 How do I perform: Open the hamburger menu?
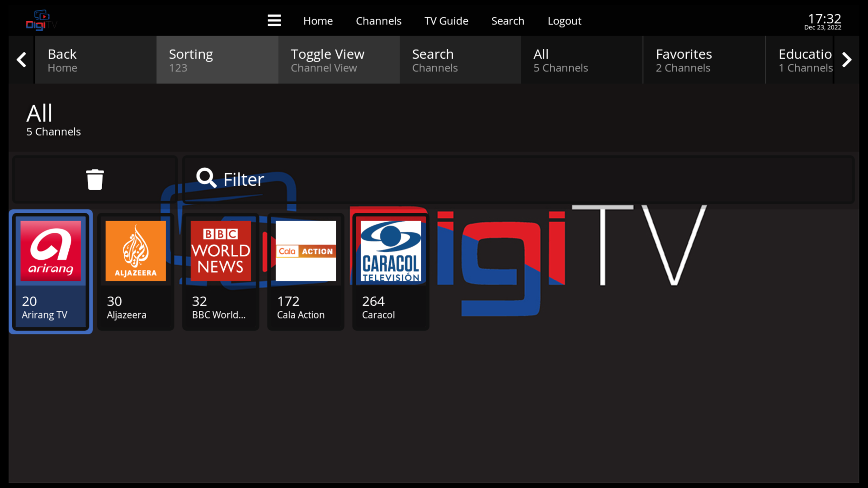(274, 20)
